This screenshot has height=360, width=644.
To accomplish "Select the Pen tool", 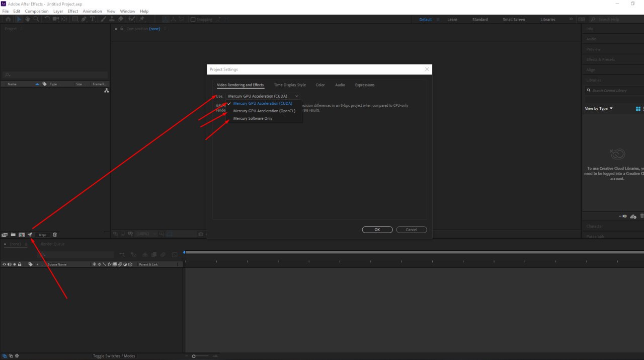I will 84,19.
